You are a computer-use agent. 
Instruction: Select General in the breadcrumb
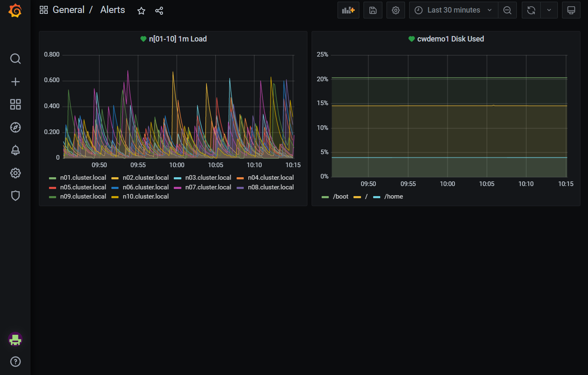[69, 10]
